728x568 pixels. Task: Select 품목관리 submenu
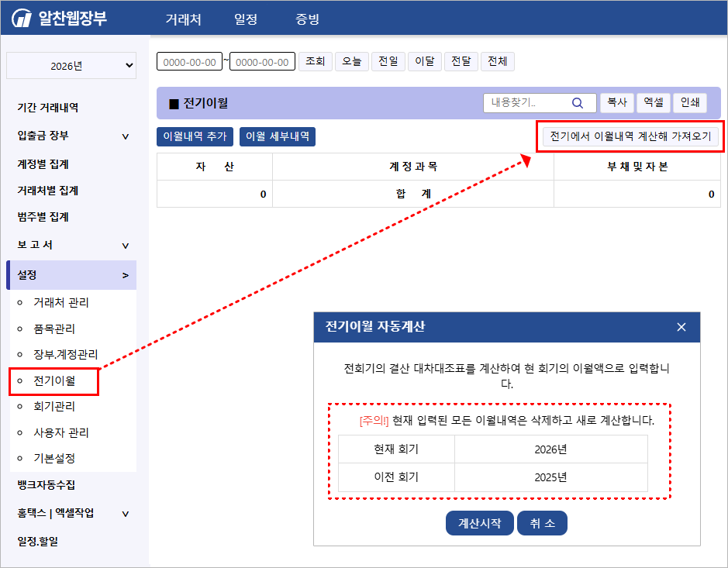point(54,329)
